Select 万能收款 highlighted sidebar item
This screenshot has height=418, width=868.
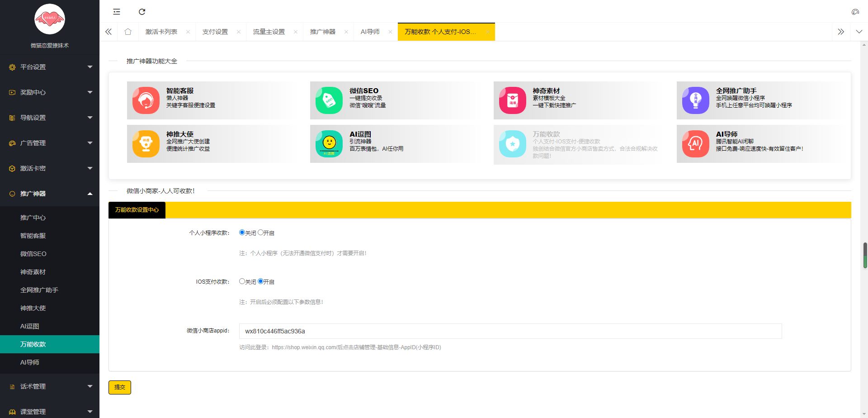(x=50, y=344)
